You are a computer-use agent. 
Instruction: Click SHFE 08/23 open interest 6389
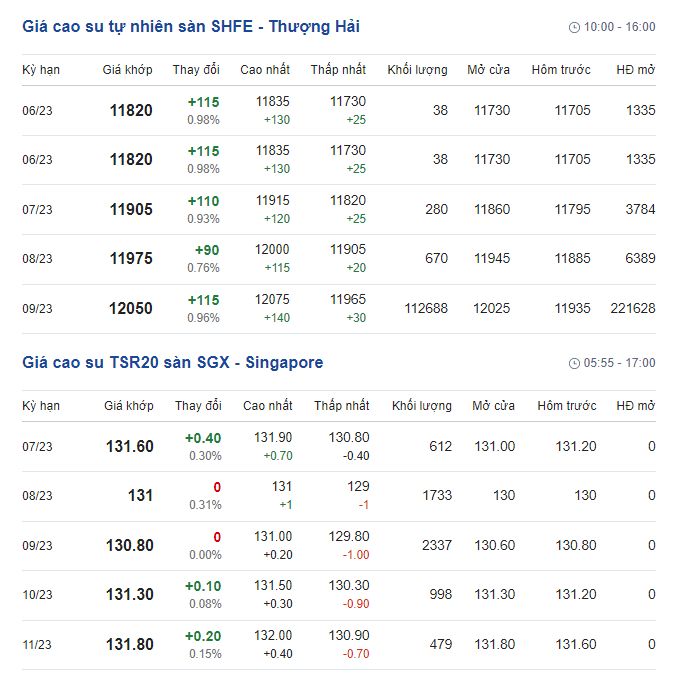(640, 258)
